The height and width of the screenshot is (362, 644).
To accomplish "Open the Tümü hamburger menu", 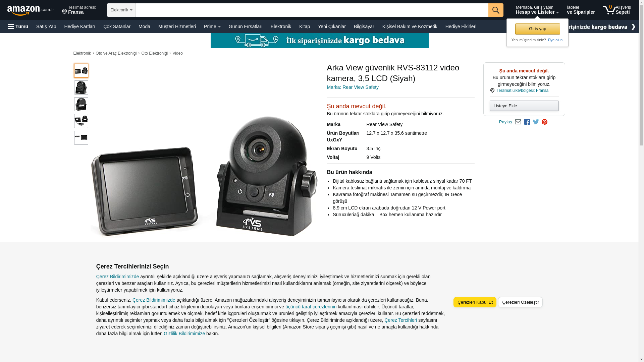I will point(18,26).
